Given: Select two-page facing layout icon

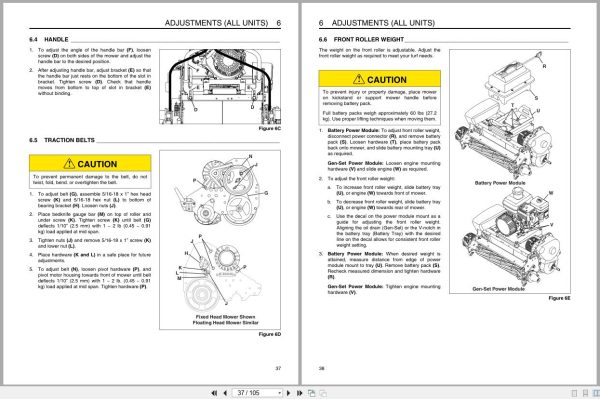Looking at the screenshot, I should [x=596, y=393].
